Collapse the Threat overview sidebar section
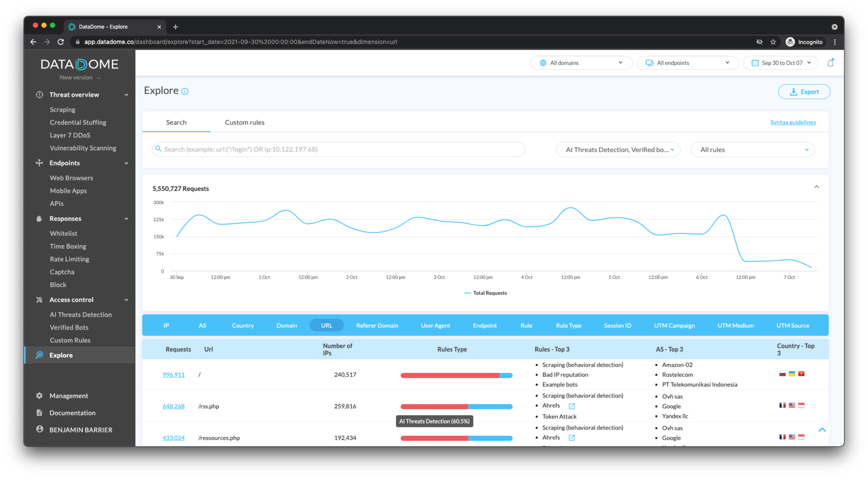The height and width of the screenshot is (478, 868). point(126,95)
